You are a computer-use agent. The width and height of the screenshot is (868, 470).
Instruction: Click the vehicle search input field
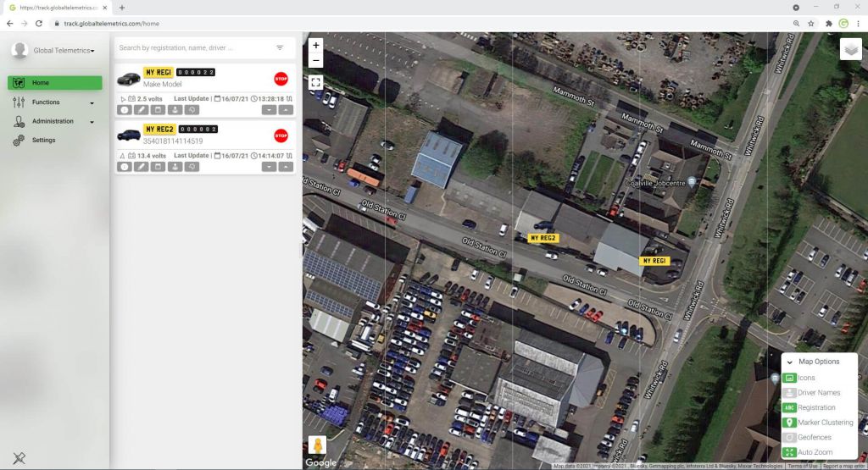193,48
